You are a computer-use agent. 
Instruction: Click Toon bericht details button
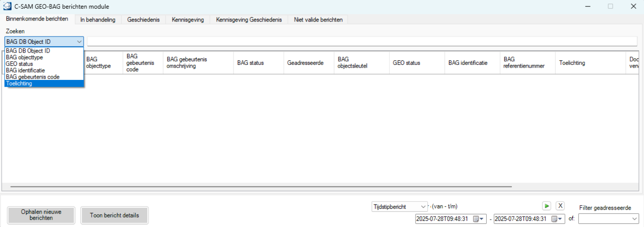[x=114, y=215]
